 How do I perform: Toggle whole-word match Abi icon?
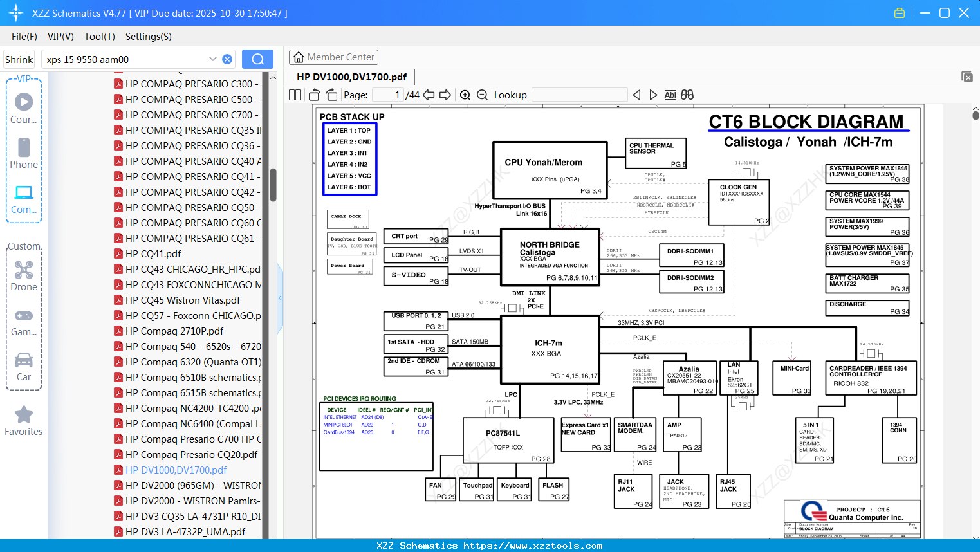coord(670,95)
